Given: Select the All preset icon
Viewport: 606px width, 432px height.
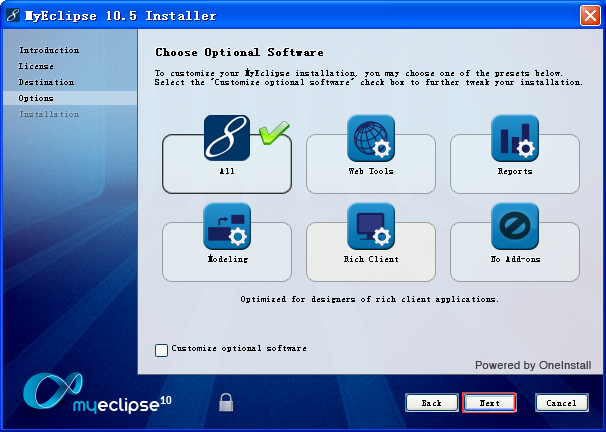Looking at the screenshot, I should 227,138.
